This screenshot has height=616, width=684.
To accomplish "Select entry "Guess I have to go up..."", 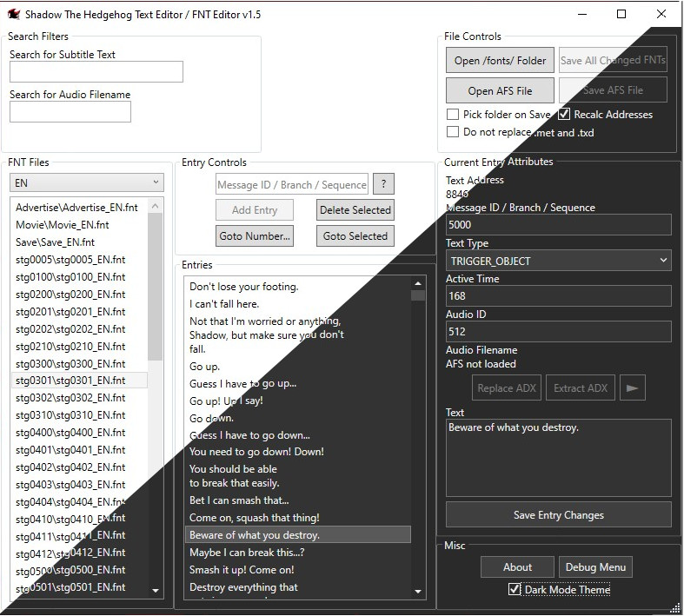I will coord(298,384).
